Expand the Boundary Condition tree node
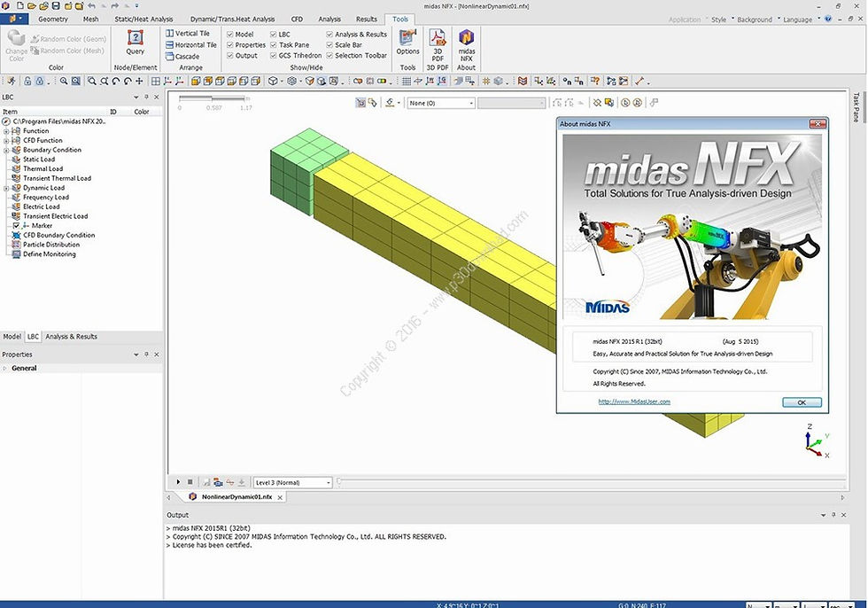Image resolution: width=868 pixels, height=608 pixels. click(x=6, y=150)
